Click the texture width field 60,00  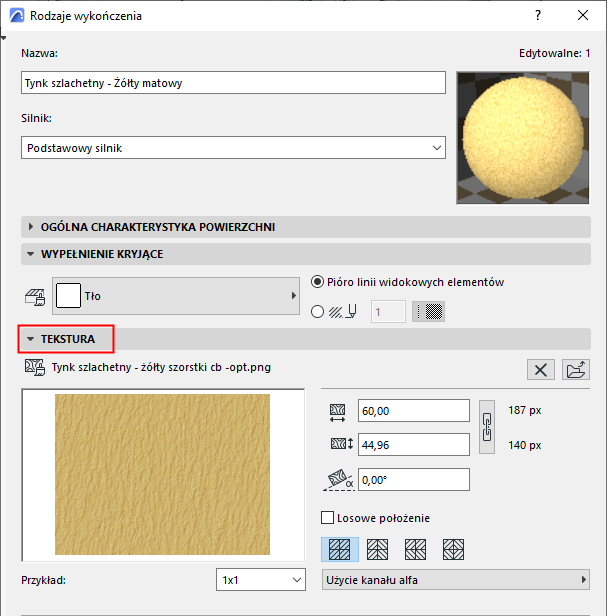pyautogui.click(x=414, y=411)
